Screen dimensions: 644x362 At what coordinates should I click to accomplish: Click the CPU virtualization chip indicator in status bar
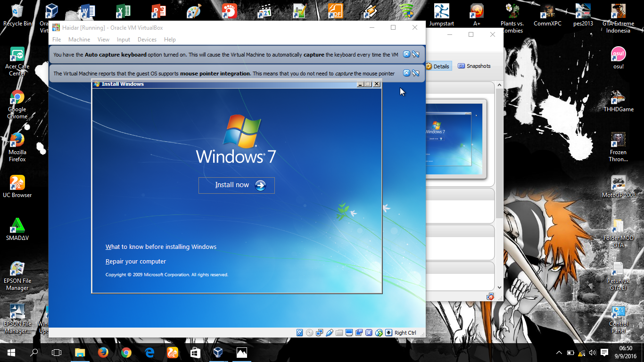point(369,333)
